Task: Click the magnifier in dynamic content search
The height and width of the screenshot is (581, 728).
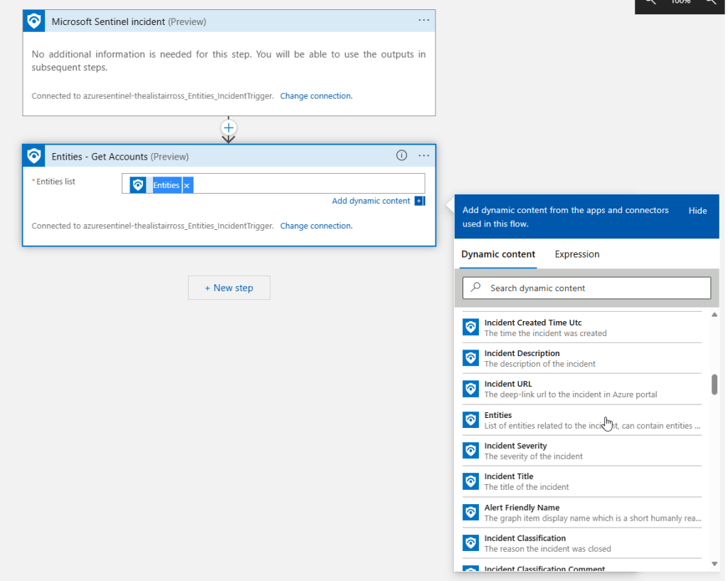Action: 477,288
